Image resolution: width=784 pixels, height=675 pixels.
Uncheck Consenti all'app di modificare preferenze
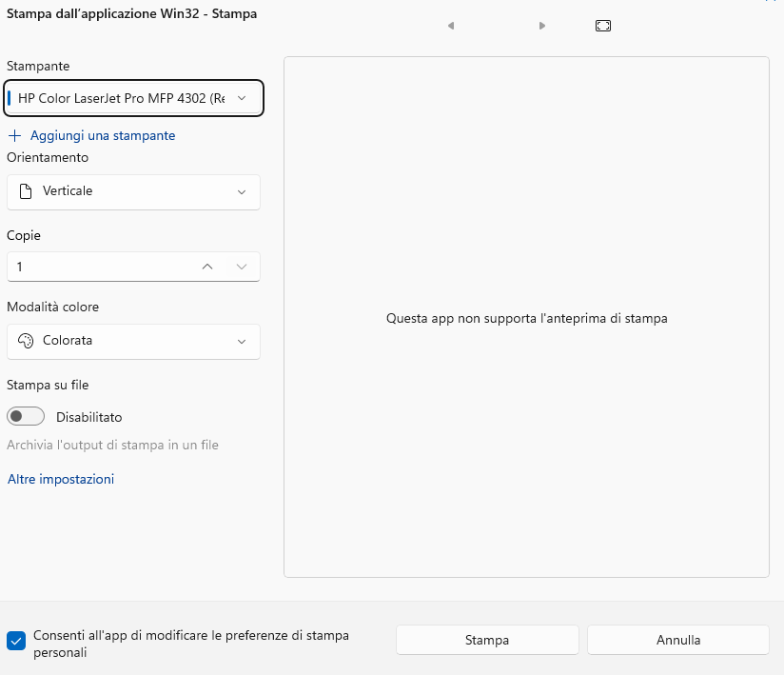(x=16, y=641)
